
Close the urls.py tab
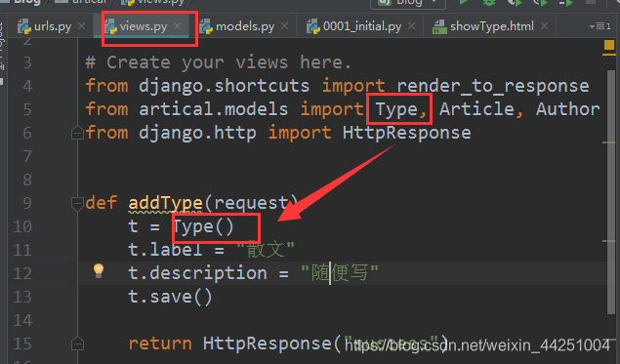pyautogui.click(x=81, y=26)
